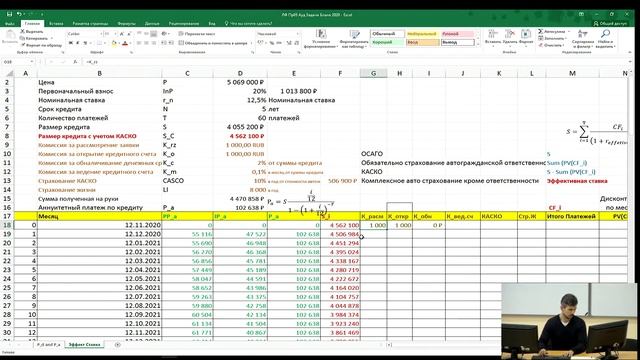Viewport: 640px width, 360px height.
Task: Switch to Review (Рецензирование) tab
Action: 184,24
